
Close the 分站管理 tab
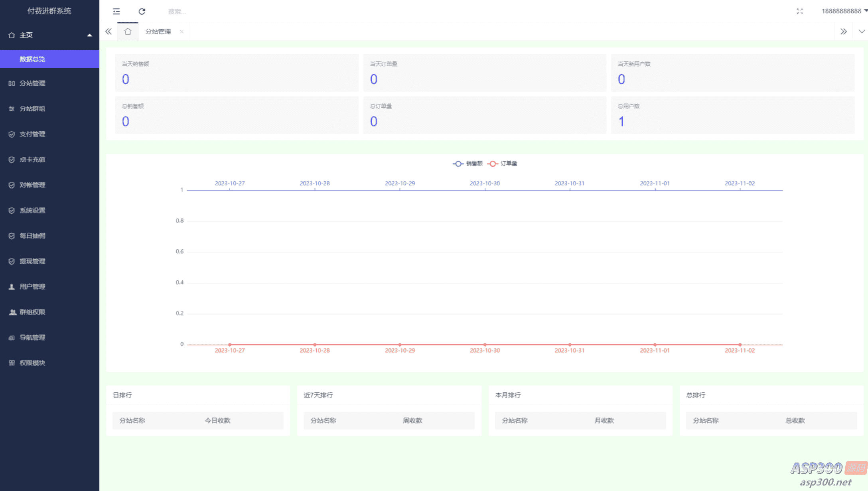tap(181, 32)
